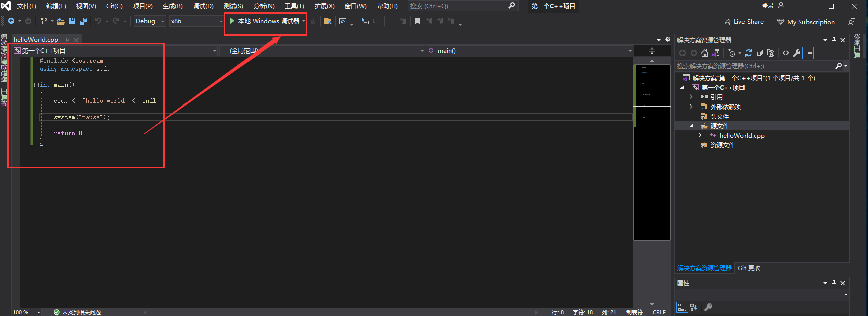Viewport: 868px width, 316px height.
Task: Click the redo arrow icon
Action: (116, 21)
